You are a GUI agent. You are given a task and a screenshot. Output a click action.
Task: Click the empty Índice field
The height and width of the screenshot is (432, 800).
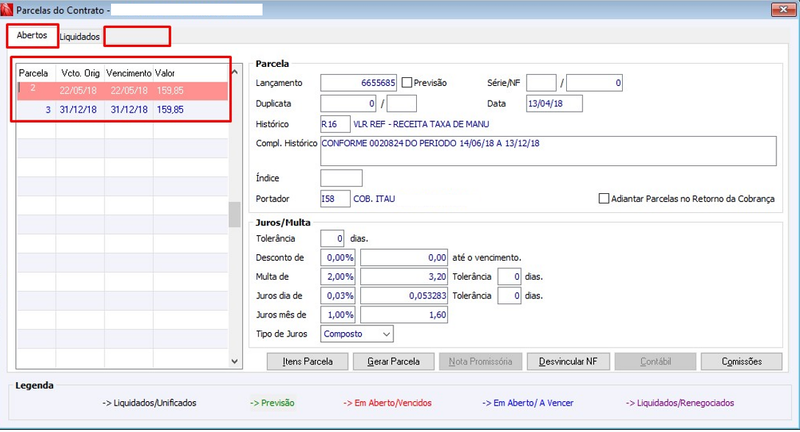[x=341, y=178]
